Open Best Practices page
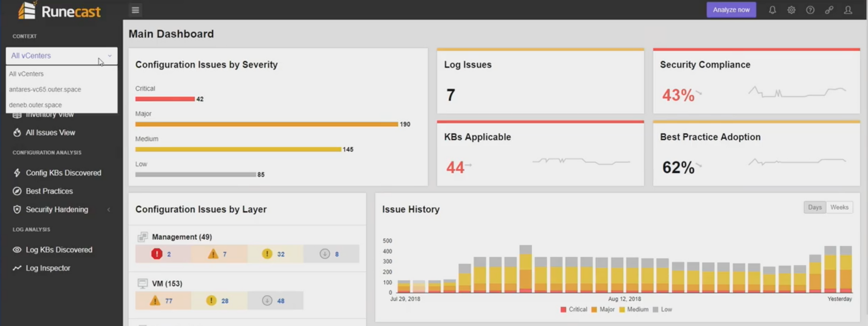The width and height of the screenshot is (868, 326). point(49,191)
